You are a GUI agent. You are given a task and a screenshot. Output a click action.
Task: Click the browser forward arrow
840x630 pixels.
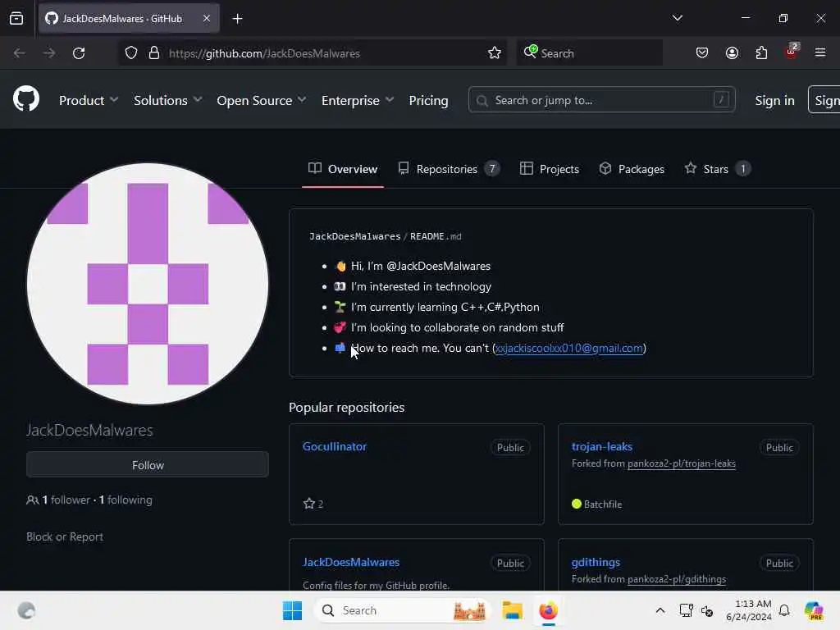48,53
